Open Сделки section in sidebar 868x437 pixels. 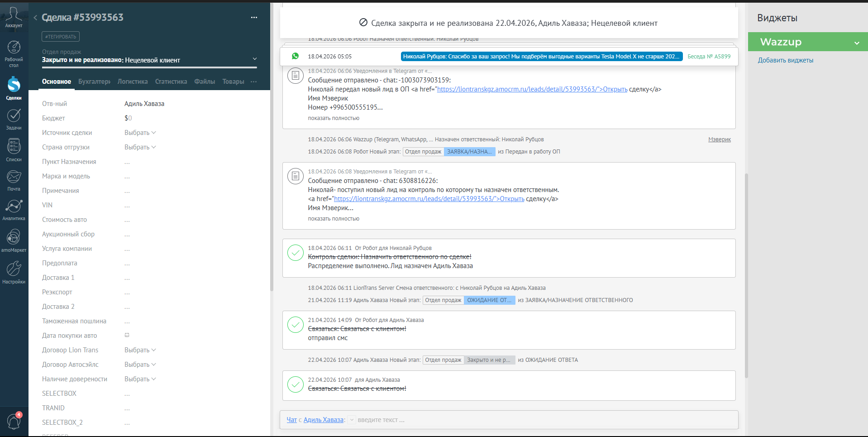(14, 88)
